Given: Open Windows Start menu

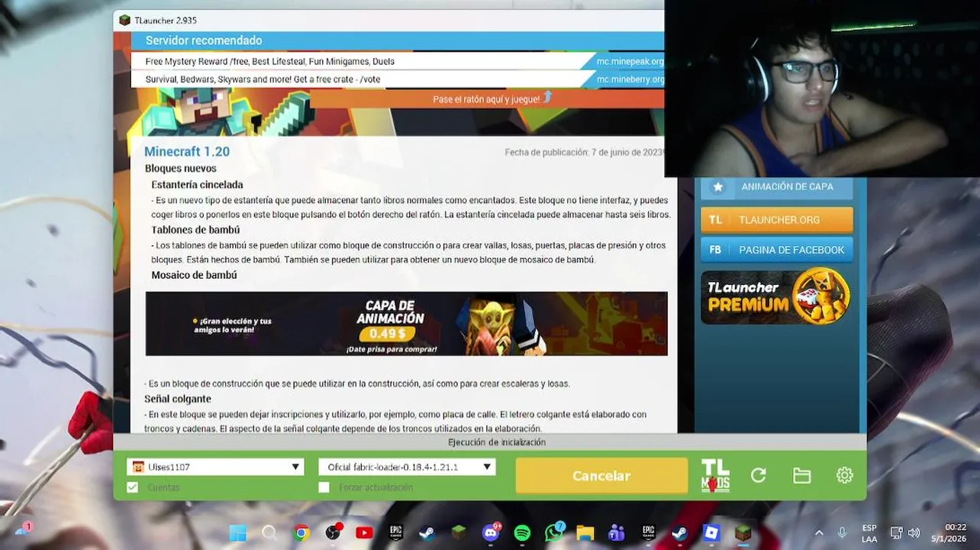Looking at the screenshot, I should pos(238,532).
